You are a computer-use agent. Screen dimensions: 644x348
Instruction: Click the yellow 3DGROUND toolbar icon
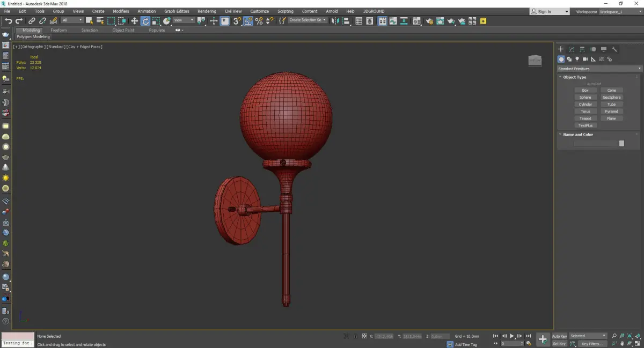click(x=484, y=21)
